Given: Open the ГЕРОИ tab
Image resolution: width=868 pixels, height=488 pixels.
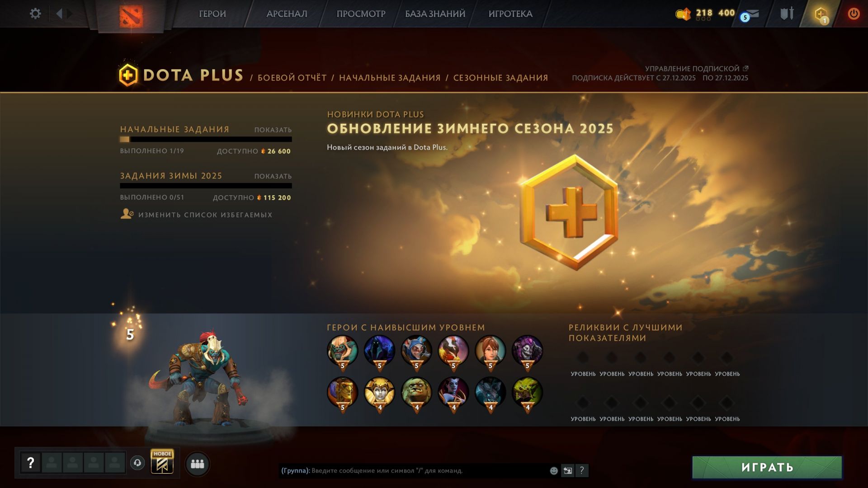Looking at the screenshot, I should [212, 14].
